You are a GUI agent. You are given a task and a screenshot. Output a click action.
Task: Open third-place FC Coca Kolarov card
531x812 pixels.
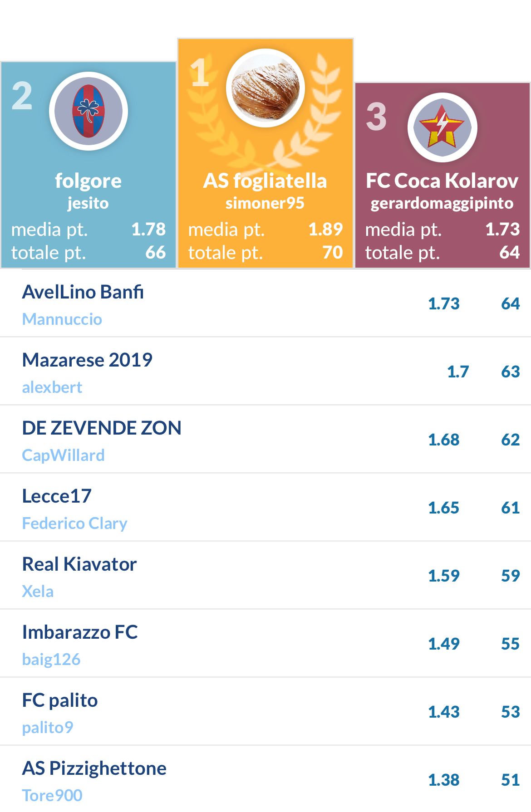442,176
